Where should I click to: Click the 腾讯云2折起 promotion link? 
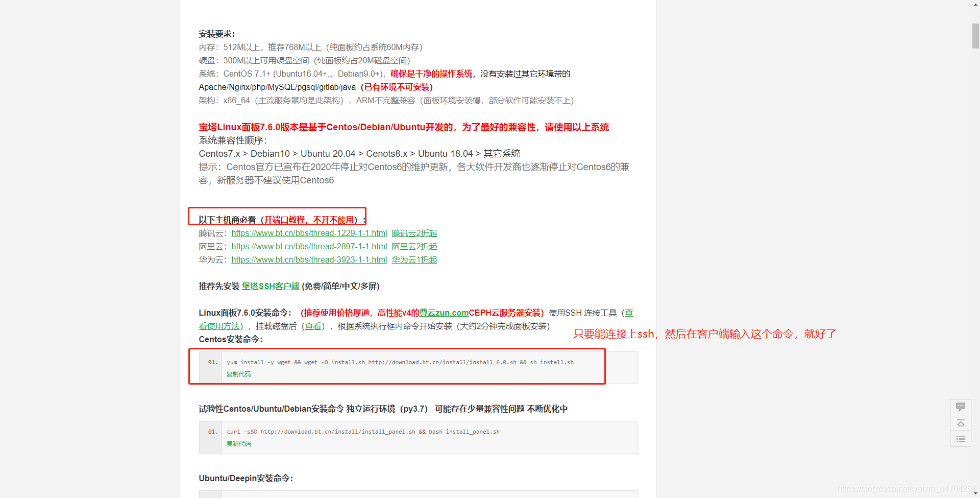coord(414,233)
